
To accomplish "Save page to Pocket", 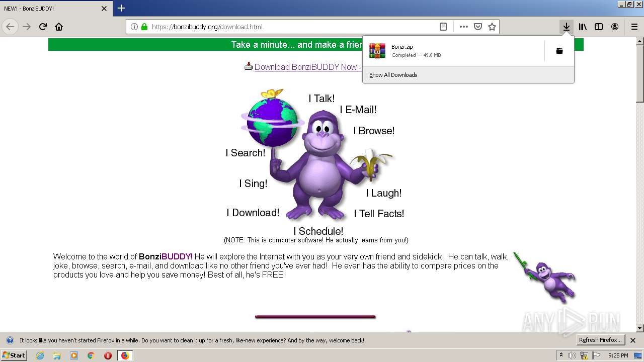I will click(478, 27).
